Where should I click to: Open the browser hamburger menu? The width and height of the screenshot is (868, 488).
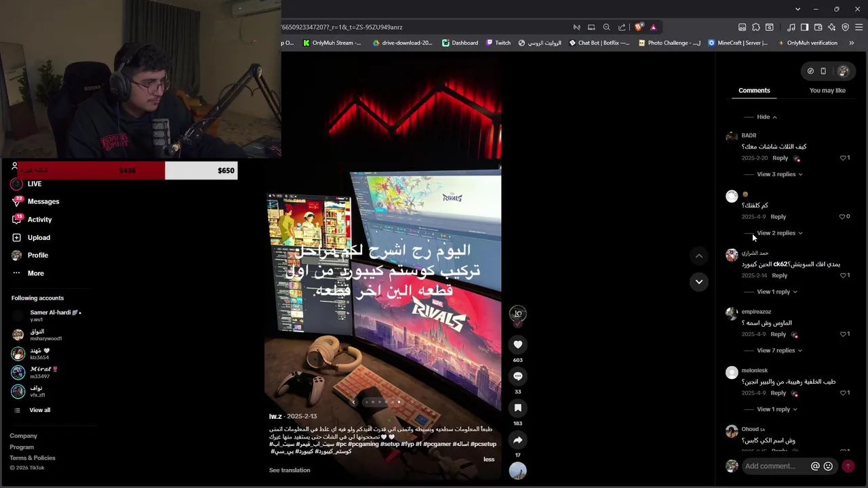(x=859, y=27)
